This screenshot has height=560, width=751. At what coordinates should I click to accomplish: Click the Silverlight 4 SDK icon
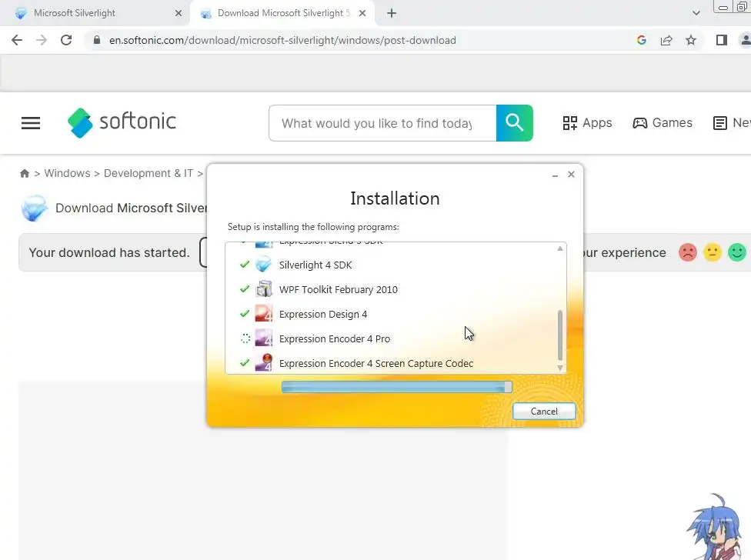click(x=263, y=265)
